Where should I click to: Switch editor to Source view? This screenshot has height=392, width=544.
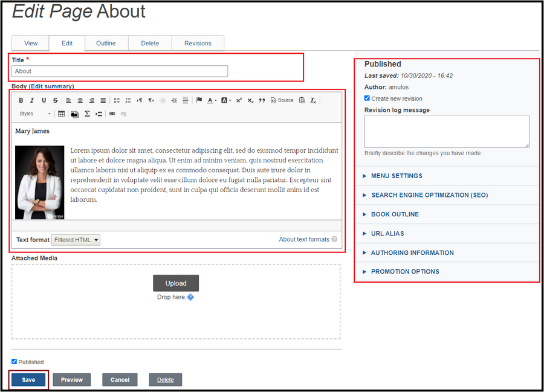282,100
